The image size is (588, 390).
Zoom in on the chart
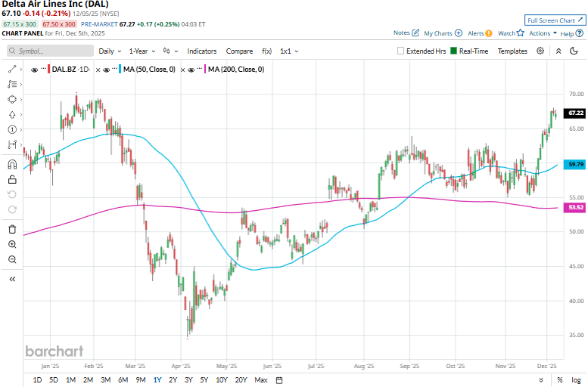pyautogui.click(x=12, y=244)
